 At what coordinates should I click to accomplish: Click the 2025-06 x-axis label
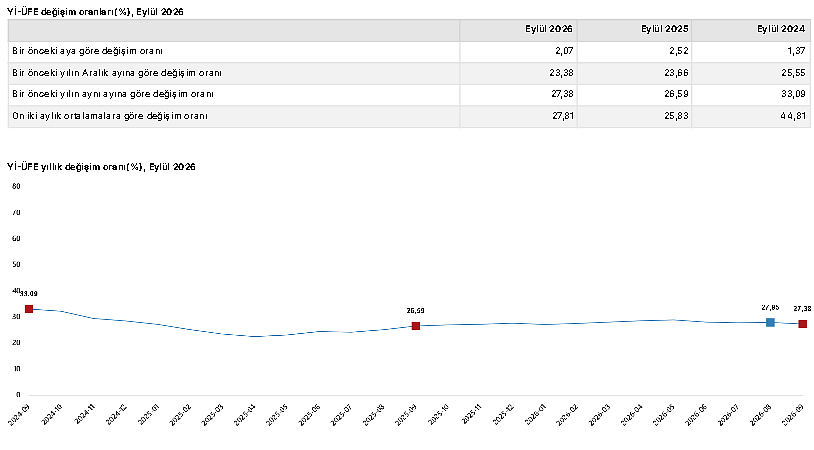click(309, 415)
